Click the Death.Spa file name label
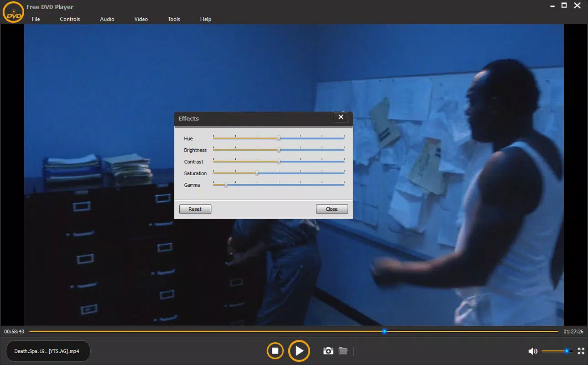Image resolution: width=588 pixels, height=365 pixels. point(47,351)
